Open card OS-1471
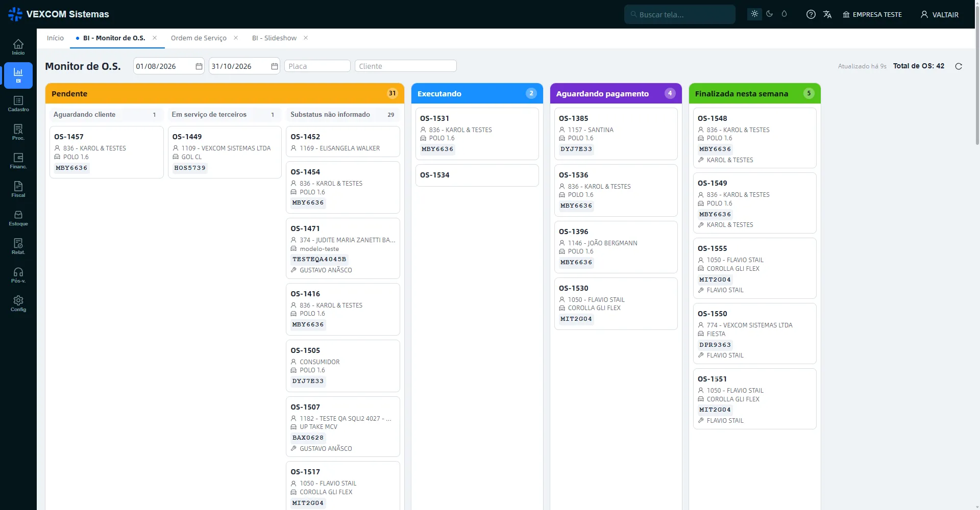This screenshot has height=510, width=980. click(343, 248)
